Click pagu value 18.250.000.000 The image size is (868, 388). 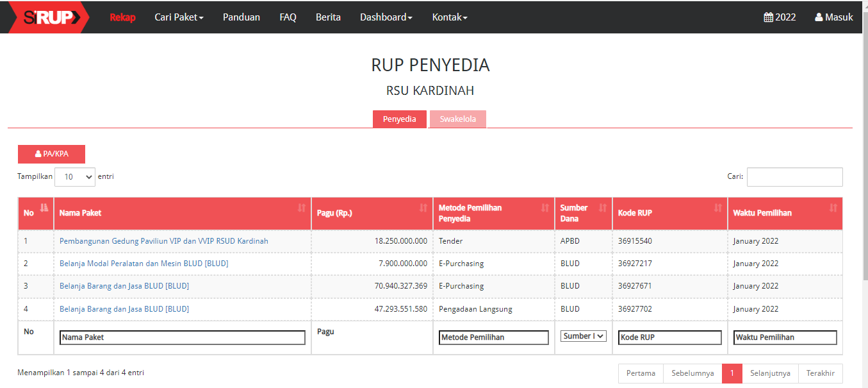coord(401,241)
